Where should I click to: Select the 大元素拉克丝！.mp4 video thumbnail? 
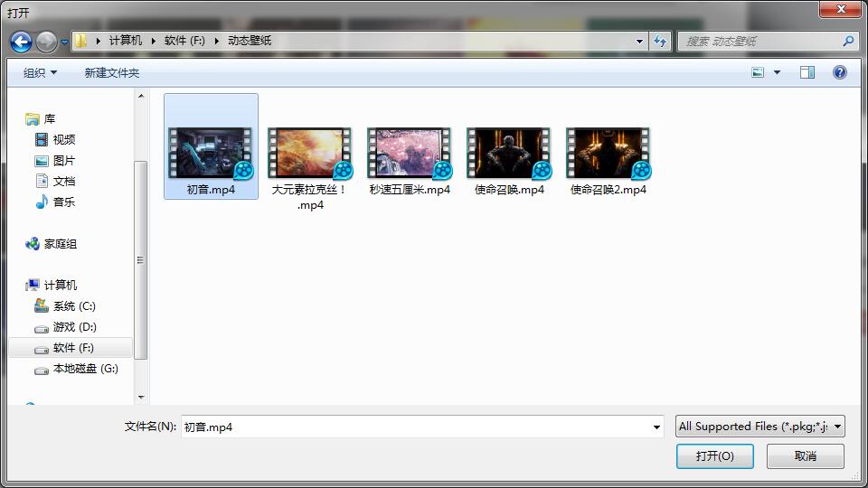[x=310, y=154]
